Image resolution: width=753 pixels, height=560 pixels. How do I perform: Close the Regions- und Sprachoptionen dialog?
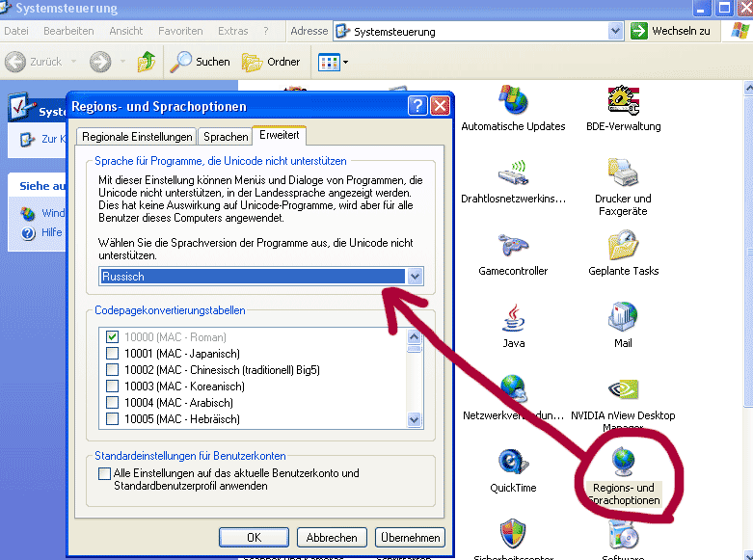coord(440,106)
